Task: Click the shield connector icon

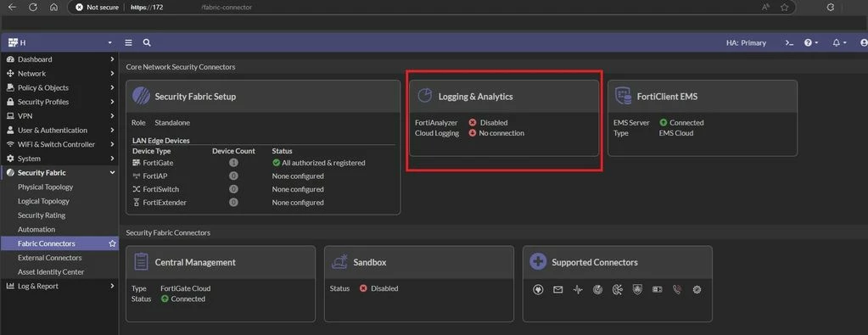Action: pyautogui.click(x=637, y=289)
